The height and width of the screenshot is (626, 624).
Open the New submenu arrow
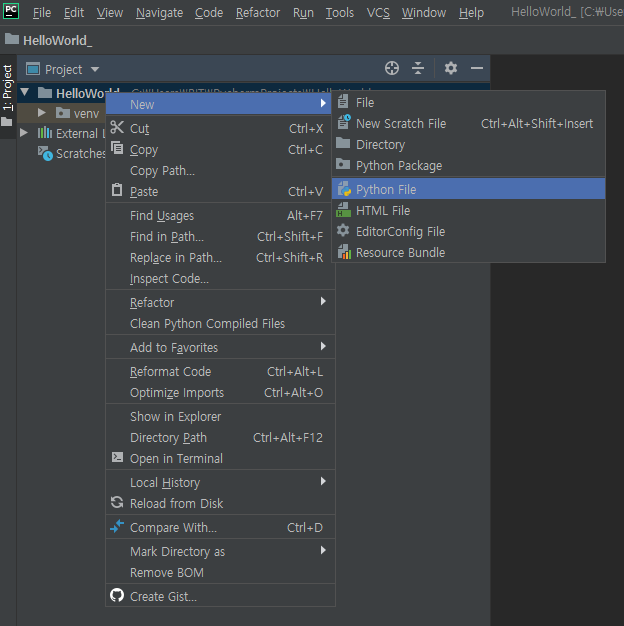click(x=323, y=103)
